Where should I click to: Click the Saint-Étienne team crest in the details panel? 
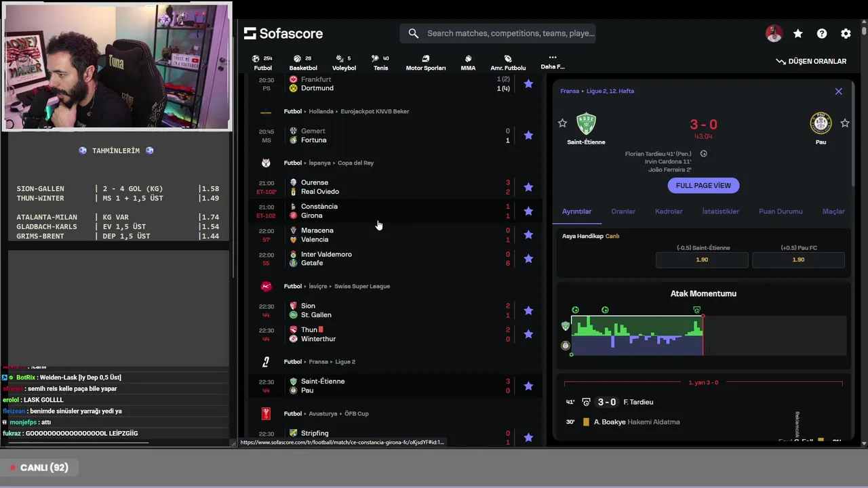pos(586,123)
